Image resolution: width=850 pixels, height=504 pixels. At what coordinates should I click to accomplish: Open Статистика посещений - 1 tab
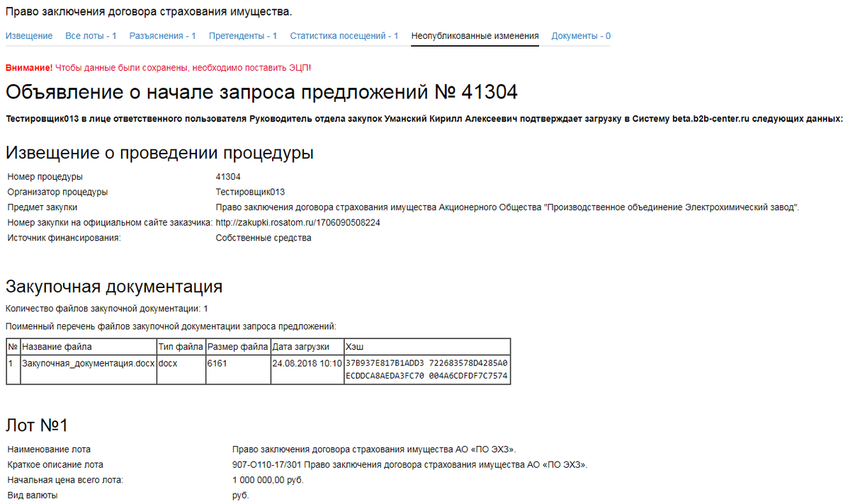344,36
